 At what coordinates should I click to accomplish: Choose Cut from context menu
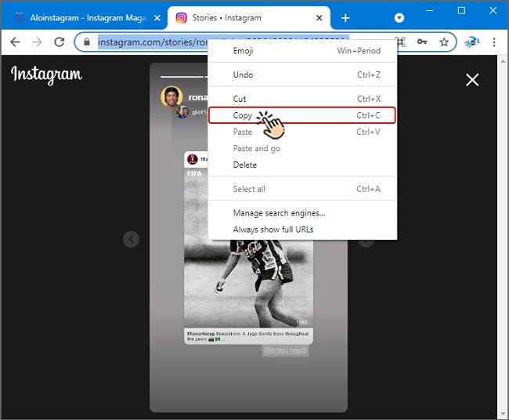pos(302,99)
